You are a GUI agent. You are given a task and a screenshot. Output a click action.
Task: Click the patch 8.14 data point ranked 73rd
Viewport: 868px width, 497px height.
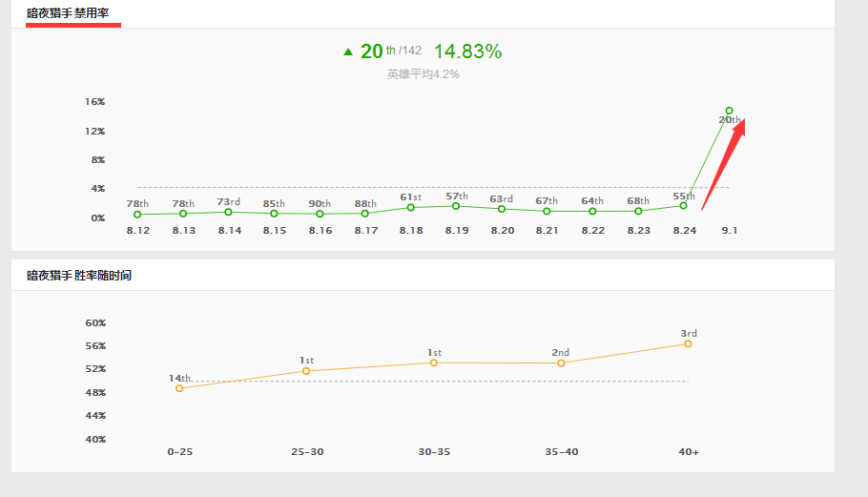tap(228, 212)
